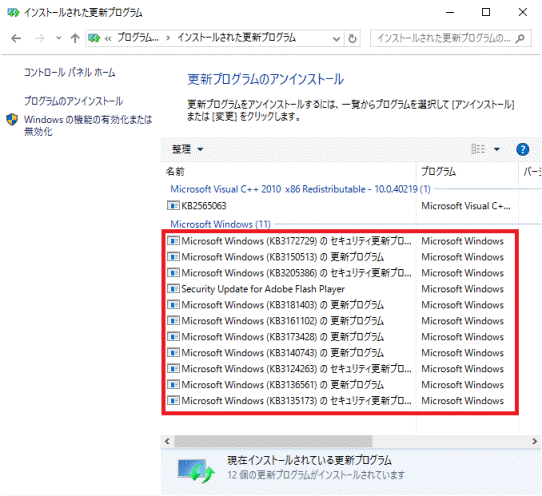542x496 pixels.
Task: Click the KB3181403 row icon
Action: coord(173,305)
